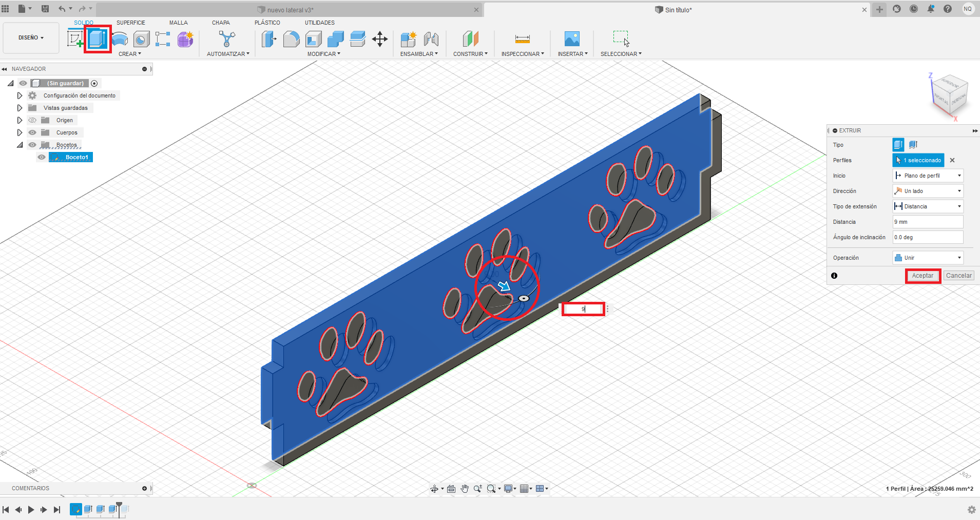
Task: Select the Fillet tool
Action: click(x=291, y=39)
